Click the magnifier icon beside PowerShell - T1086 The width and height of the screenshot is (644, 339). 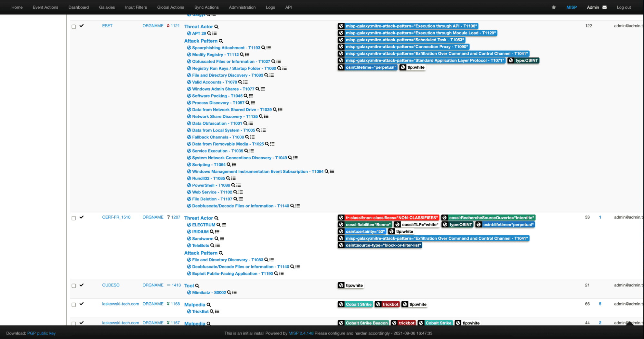[x=233, y=185]
